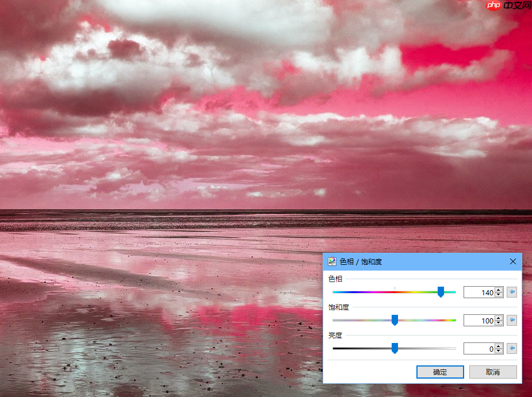Click the color palette icon in the dialog title bar
532x397 pixels.
[332, 261]
